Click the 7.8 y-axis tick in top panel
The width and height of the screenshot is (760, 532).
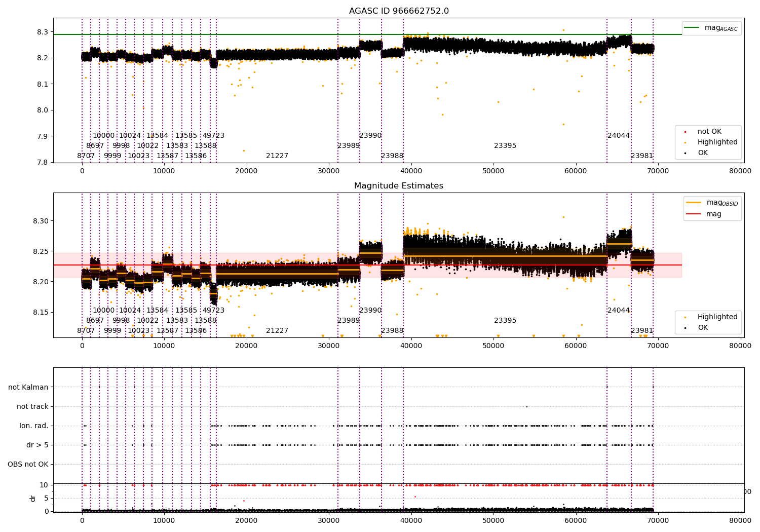(x=43, y=162)
